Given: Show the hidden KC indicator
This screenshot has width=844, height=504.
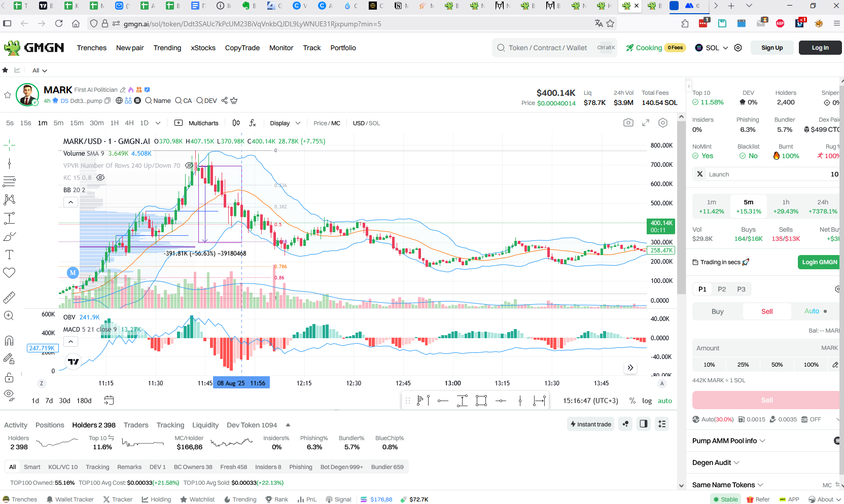Looking at the screenshot, I should tap(100, 177).
